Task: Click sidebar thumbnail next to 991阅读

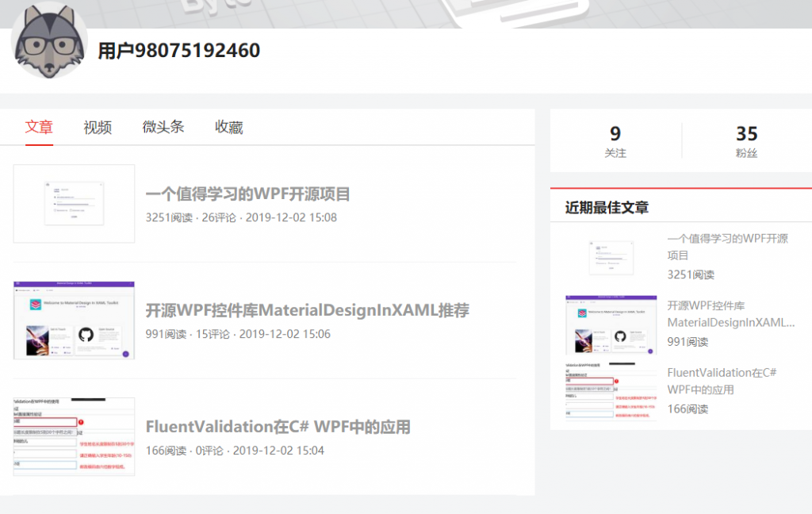Action: click(611, 325)
